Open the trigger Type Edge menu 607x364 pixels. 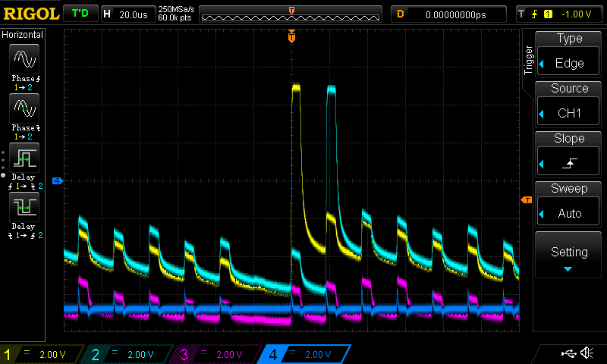(x=568, y=54)
